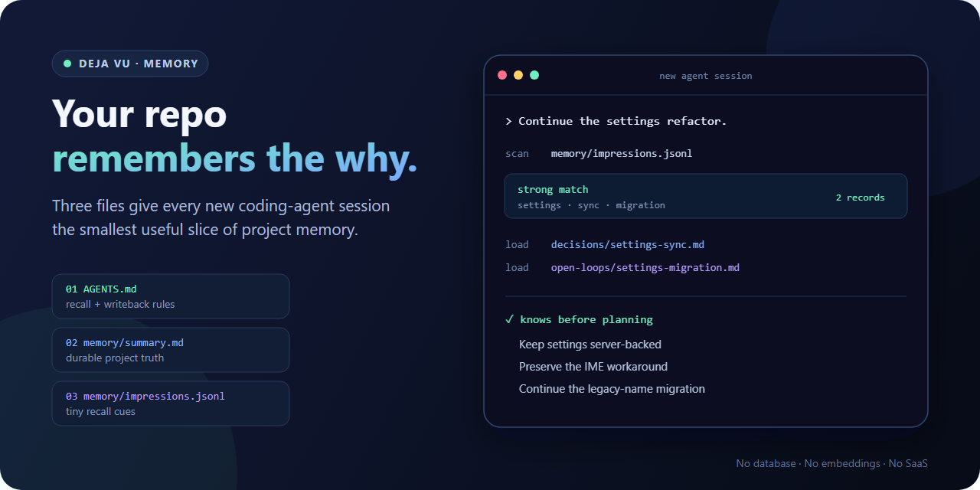The image size is (980, 490).
Task: Click the yellow window dot in terminal
Action: [518, 75]
